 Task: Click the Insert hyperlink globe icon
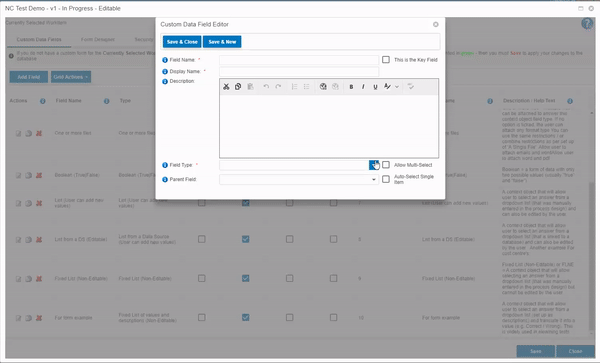323,87
